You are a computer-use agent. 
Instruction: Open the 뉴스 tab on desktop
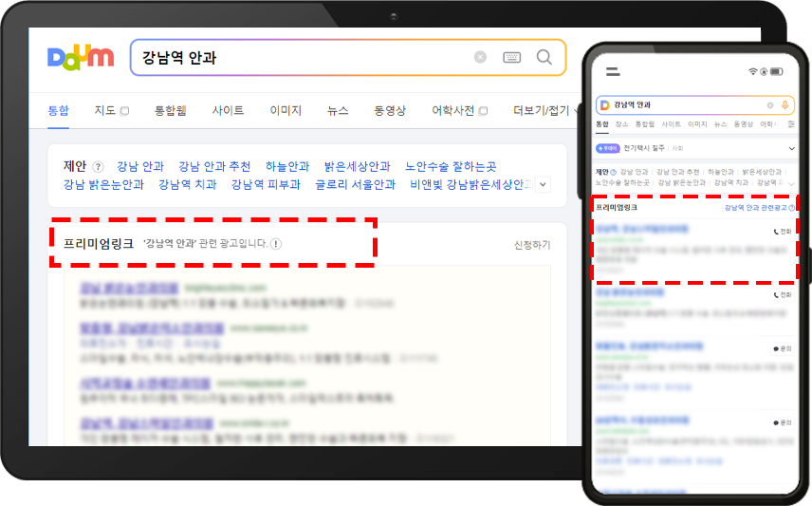tap(338, 111)
